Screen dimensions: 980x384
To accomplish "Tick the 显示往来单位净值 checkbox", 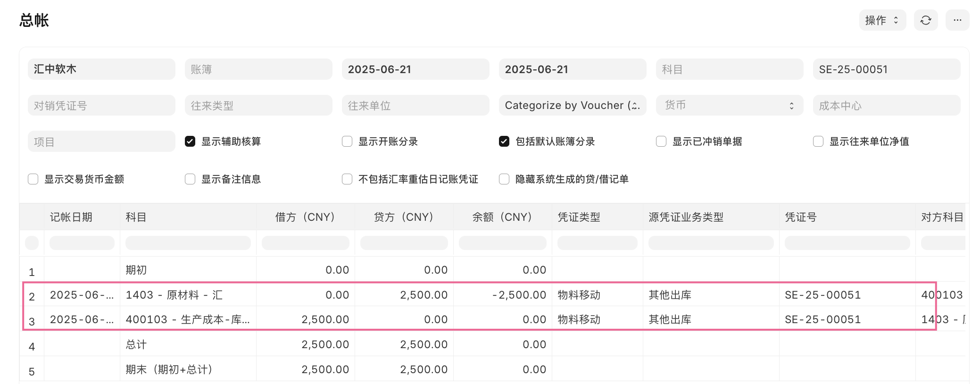I will 818,142.
